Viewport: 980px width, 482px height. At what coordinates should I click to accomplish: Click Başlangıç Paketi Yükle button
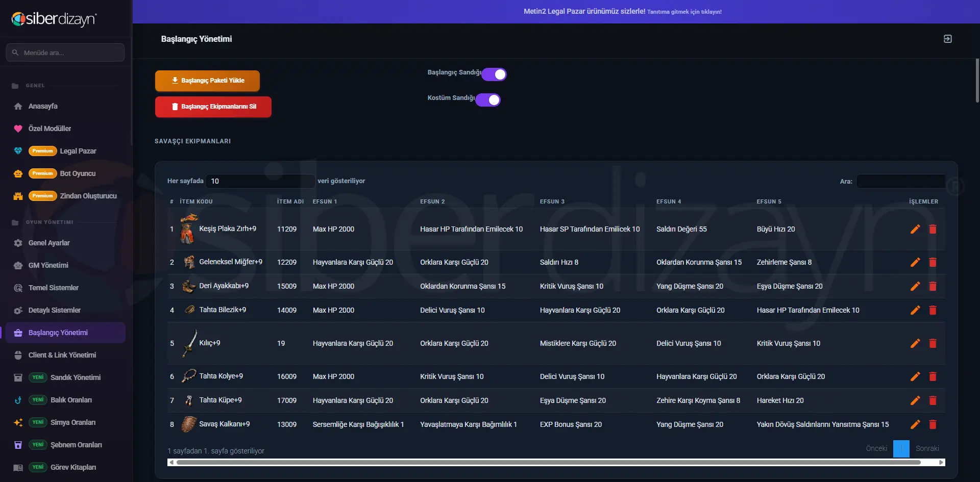[x=207, y=81]
